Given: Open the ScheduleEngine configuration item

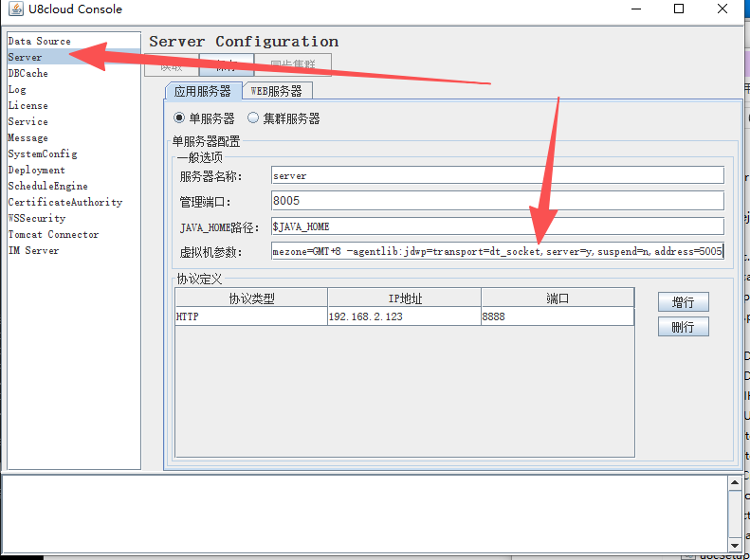Looking at the screenshot, I should [x=48, y=187].
